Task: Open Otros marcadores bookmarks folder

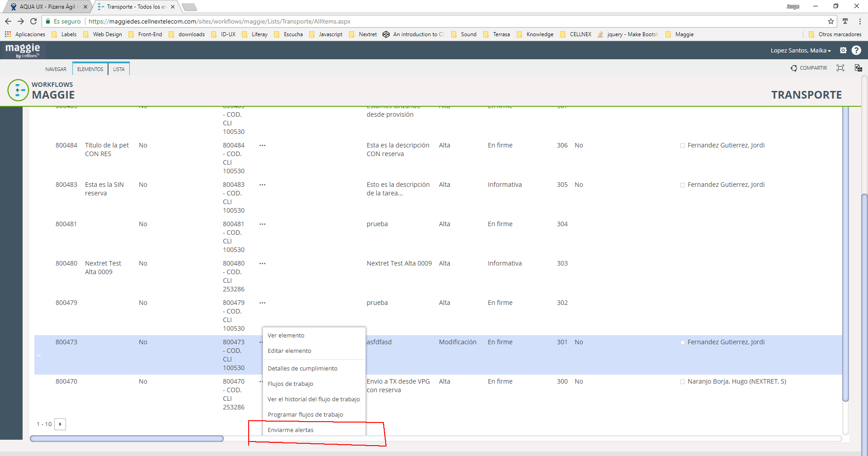Action: 835,34
